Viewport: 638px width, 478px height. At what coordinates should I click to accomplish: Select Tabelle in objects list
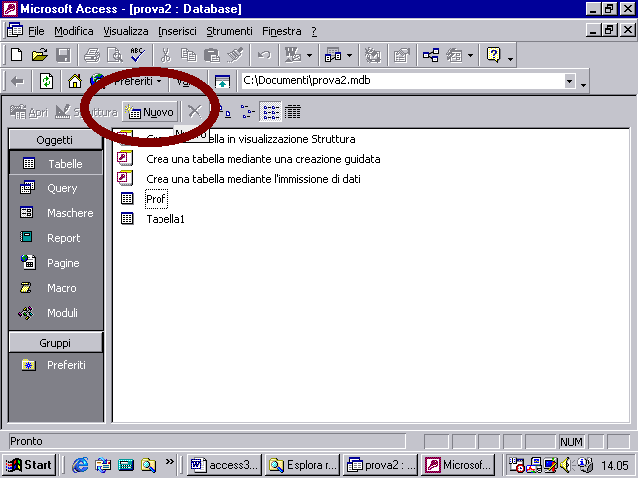(x=55, y=164)
